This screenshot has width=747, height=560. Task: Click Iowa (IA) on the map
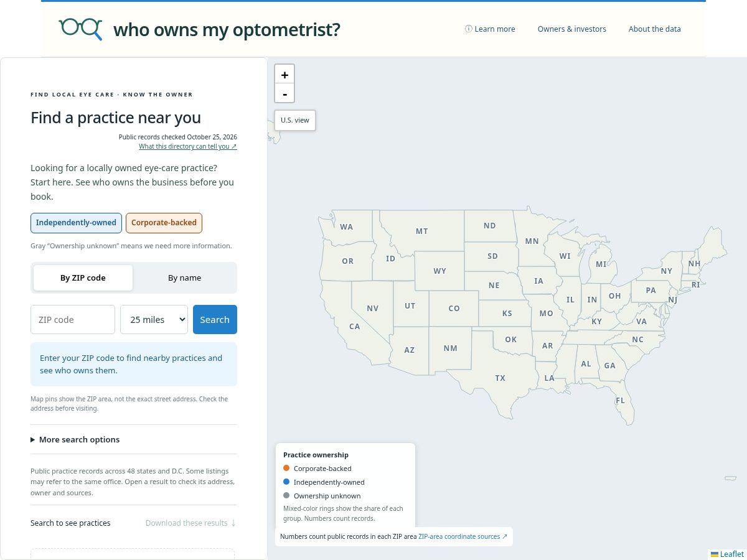(x=538, y=281)
